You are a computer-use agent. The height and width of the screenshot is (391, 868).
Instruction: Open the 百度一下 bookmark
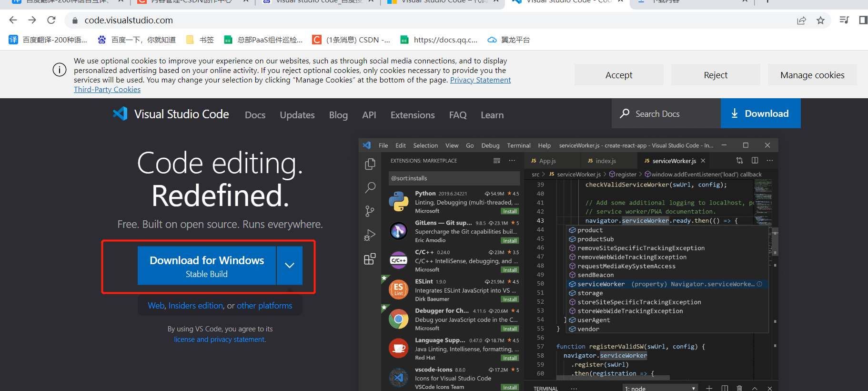[137, 40]
